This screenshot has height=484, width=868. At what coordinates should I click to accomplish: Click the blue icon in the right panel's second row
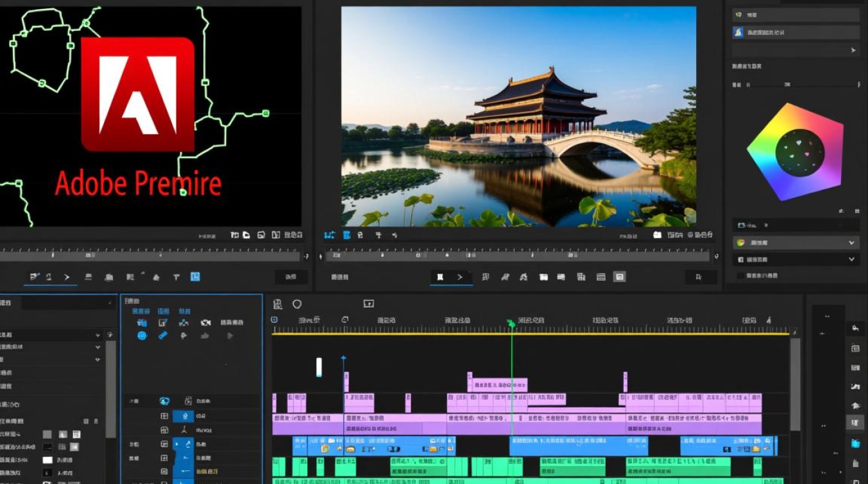point(738,32)
